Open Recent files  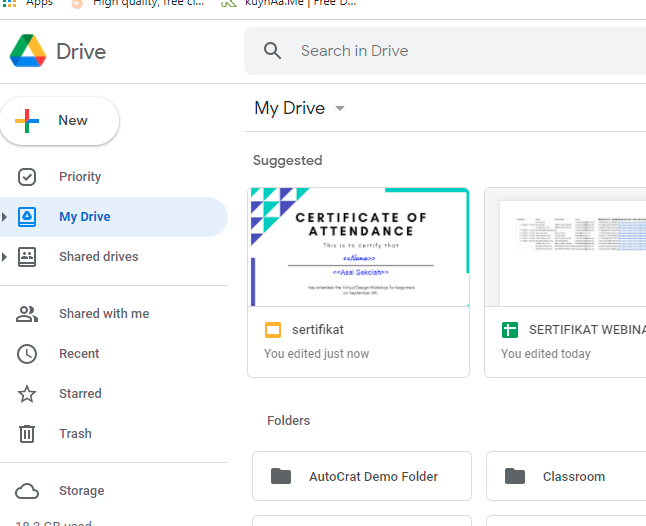(114, 353)
